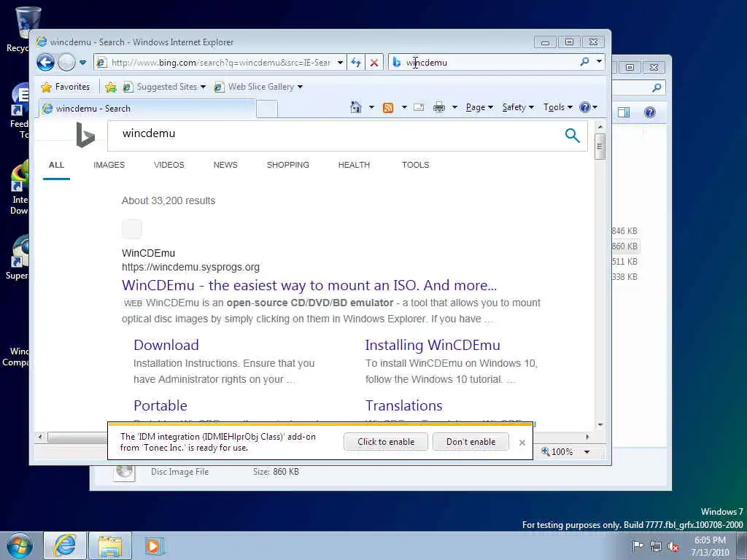This screenshot has height=560, width=747.
Task: Click the Bing page search field
Action: pos(333,136)
